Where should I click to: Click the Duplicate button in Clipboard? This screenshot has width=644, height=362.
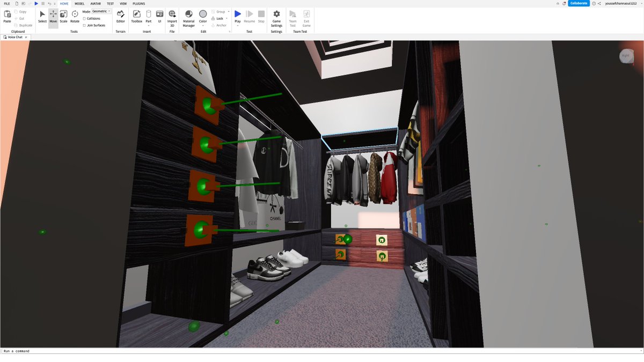(23, 25)
